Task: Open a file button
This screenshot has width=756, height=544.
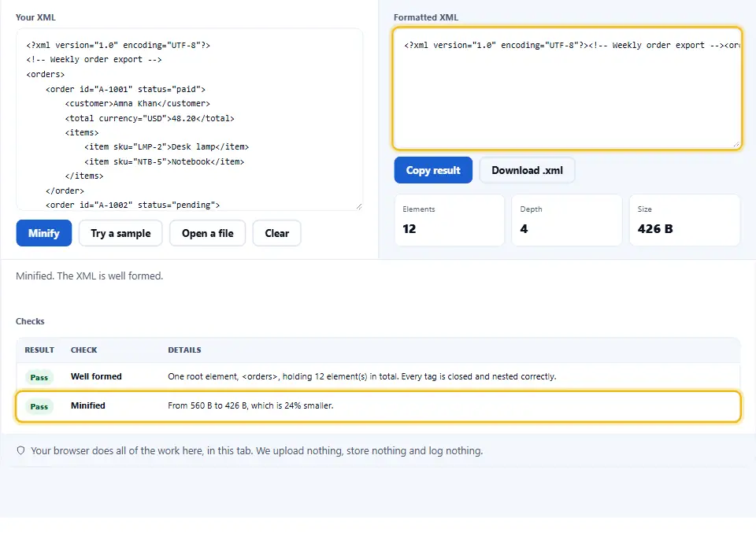Action: [207, 233]
